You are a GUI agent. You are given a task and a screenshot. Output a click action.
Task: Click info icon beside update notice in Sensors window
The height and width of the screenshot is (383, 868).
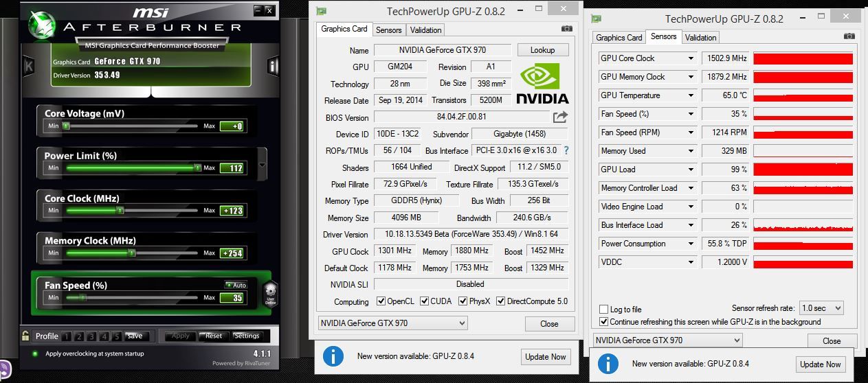(608, 364)
